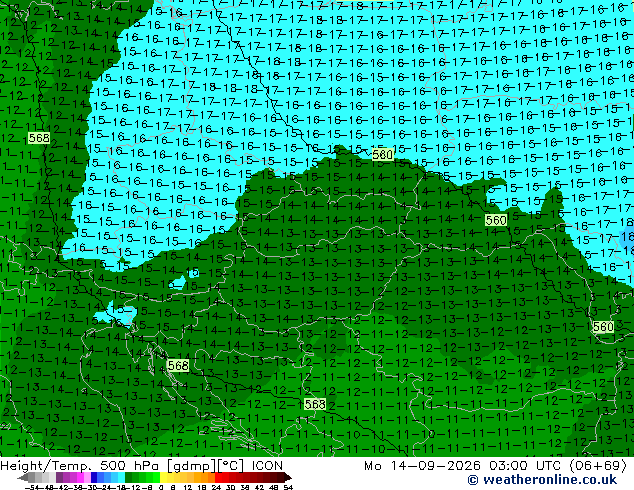Screen dimensions: 634x490
Task: Select the yellow swatch on the temperature legend
Action: click(163, 477)
